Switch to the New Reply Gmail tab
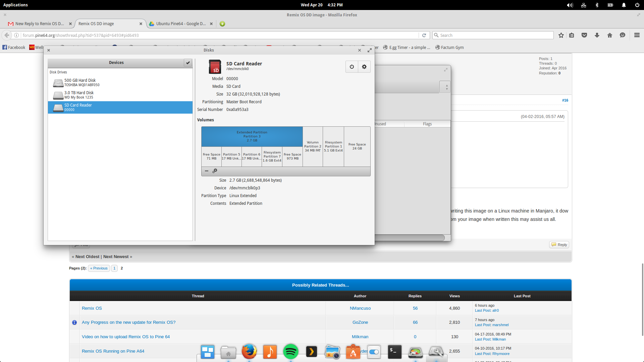The image size is (644, 362). click(39, 24)
